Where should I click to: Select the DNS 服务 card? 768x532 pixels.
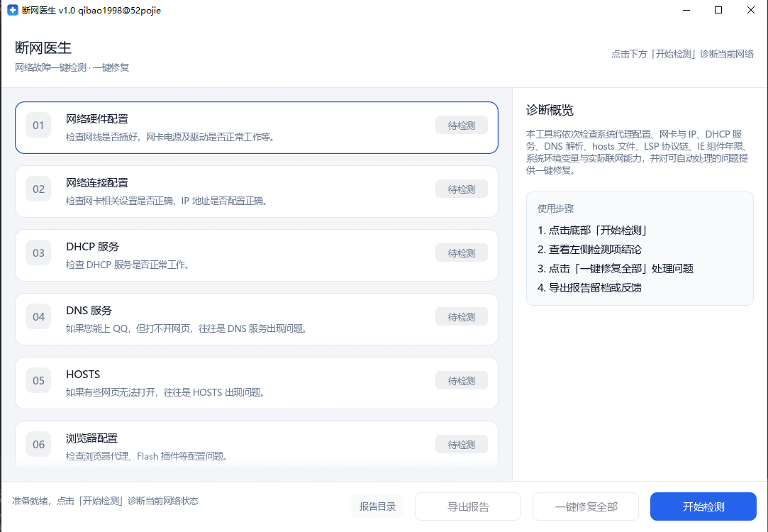257,319
